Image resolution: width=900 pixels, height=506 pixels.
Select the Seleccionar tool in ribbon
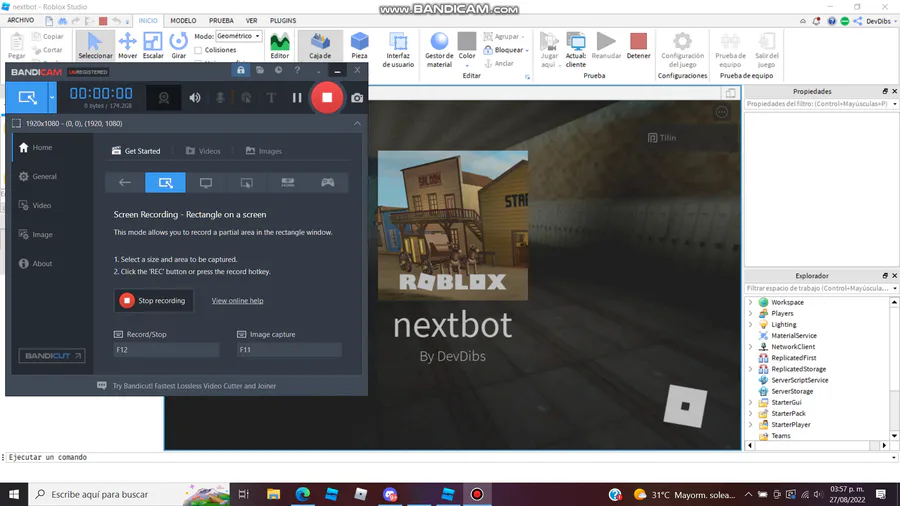(95, 45)
